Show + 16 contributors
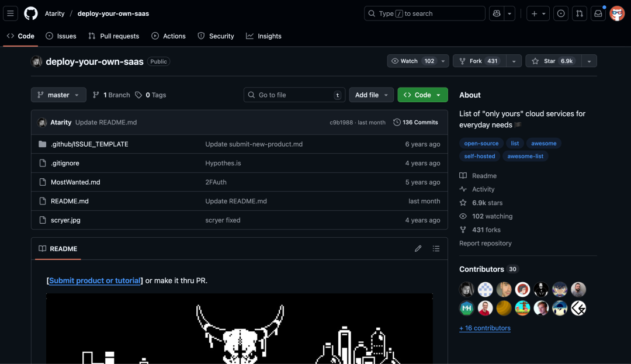The width and height of the screenshot is (631, 364). pyautogui.click(x=484, y=328)
